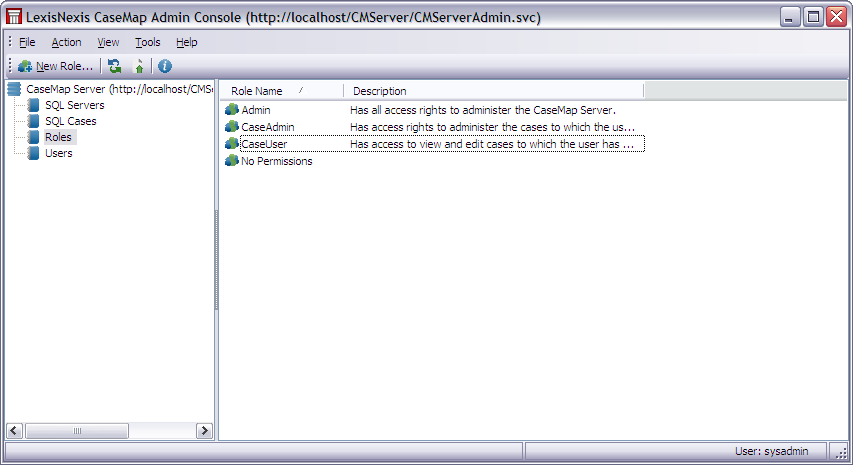Image resolution: width=853 pixels, height=465 pixels.
Task: Select the Admin role name
Action: 256,110
